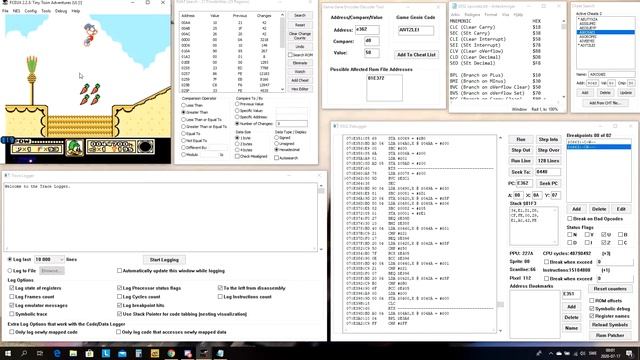Image resolution: width=640 pixels, height=360 pixels.
Task: Open FCEUX File menu
Action: click(5, 11)
